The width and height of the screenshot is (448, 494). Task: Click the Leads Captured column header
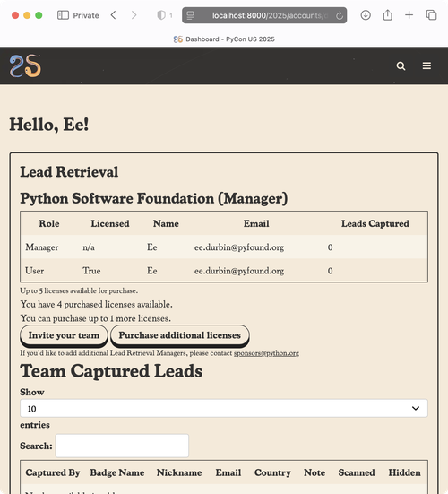coord(375,223)
